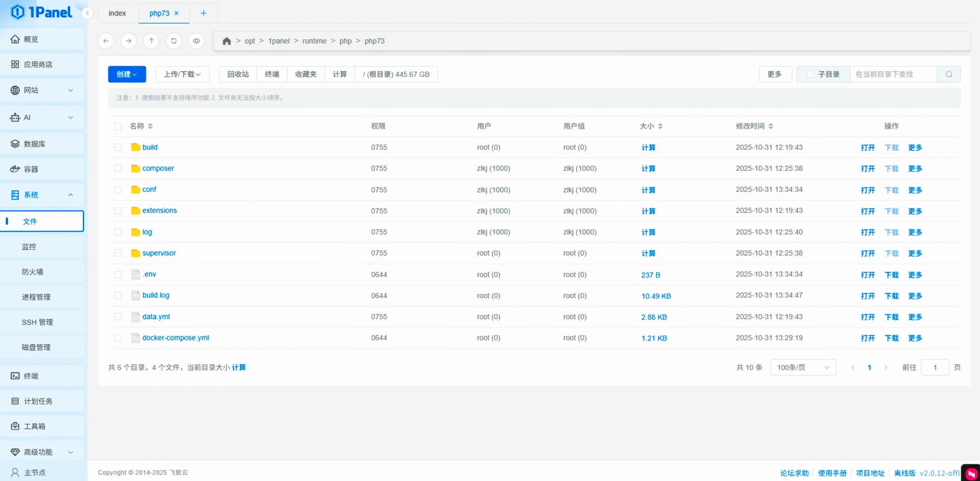The image size is (980, 481).
Task: Click the refresh directory icon
Action: pos(174,41)
